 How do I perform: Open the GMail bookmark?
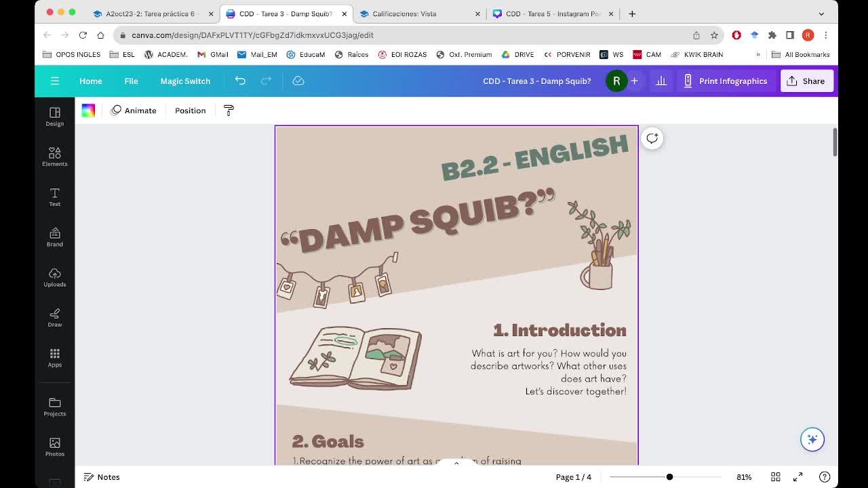point(212,54)
